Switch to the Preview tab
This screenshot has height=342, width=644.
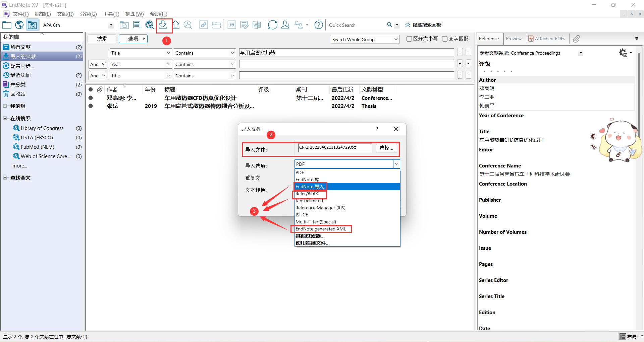[x=514, y=38]
